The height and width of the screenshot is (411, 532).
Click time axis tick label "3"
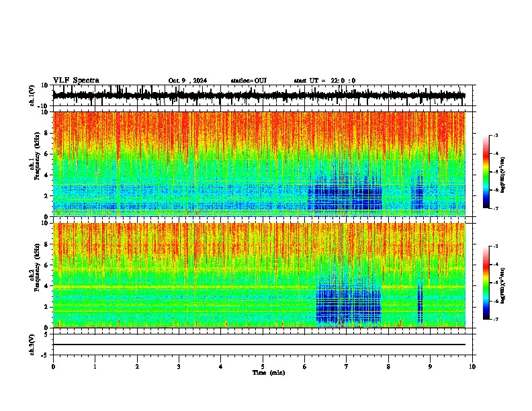point(179,367)
